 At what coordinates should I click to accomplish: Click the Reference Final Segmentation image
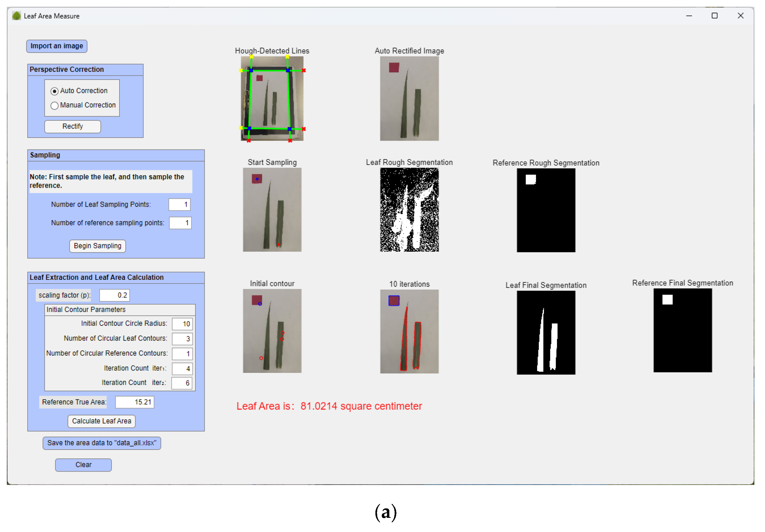(x=682, y=330)
